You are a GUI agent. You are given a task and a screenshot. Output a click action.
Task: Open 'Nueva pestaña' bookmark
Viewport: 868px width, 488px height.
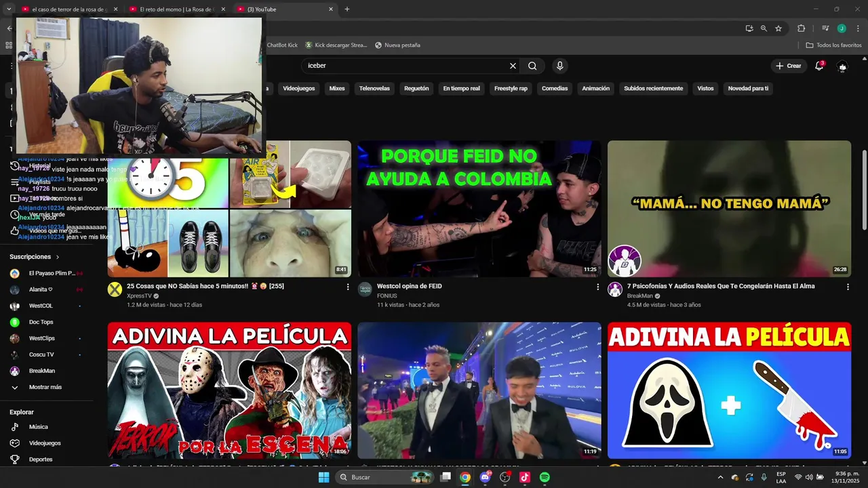click(397, 45)
